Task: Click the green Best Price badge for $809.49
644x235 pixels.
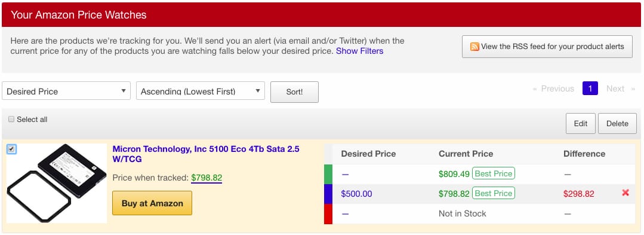Action: (x=493, y=173)
